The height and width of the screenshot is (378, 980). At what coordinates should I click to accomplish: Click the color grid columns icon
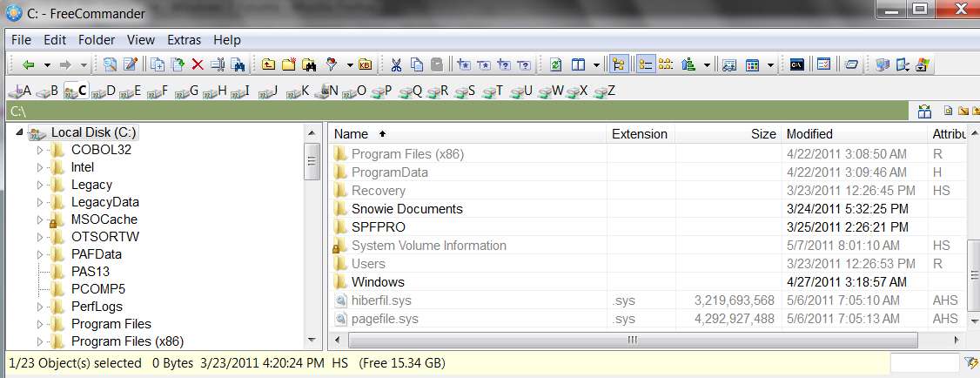tap(753, 64)
